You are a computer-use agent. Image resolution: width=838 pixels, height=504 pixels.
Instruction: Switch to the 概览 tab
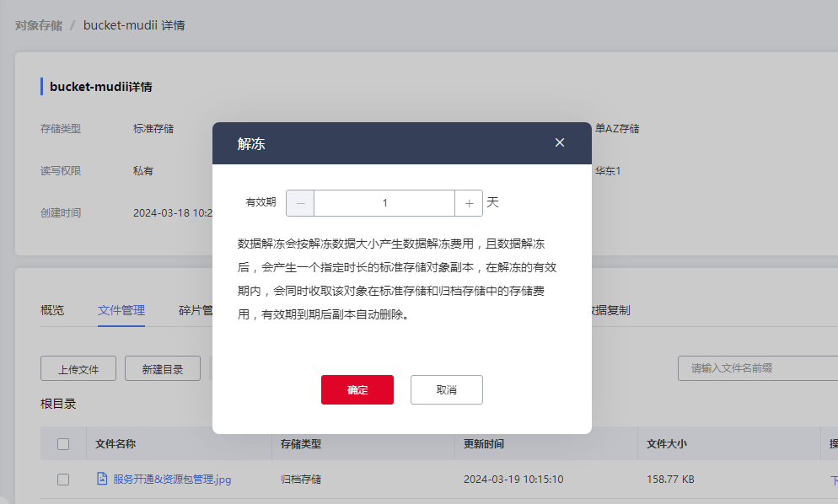click(52, 310)
